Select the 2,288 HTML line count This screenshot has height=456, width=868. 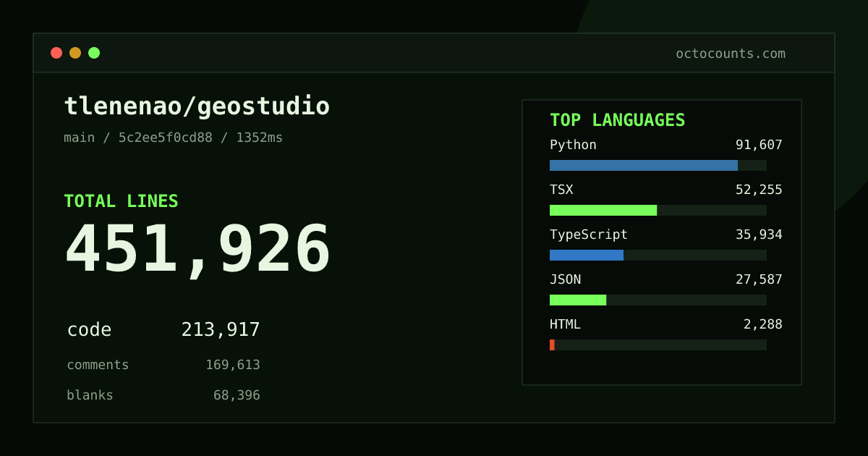[x=763, y=324]
